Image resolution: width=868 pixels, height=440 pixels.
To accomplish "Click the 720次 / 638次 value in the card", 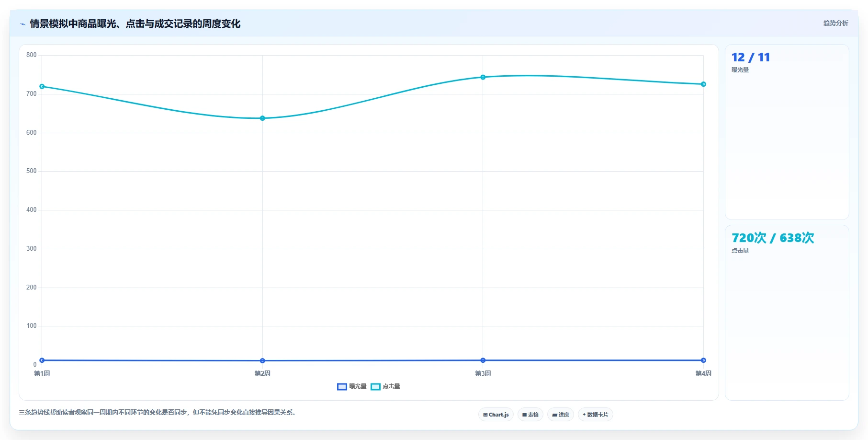I will (773, 238).
